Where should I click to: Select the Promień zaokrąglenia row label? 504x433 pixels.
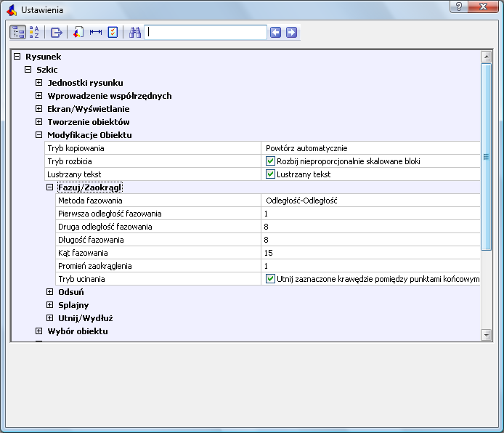pyautogui.click(x=95, y=266)
